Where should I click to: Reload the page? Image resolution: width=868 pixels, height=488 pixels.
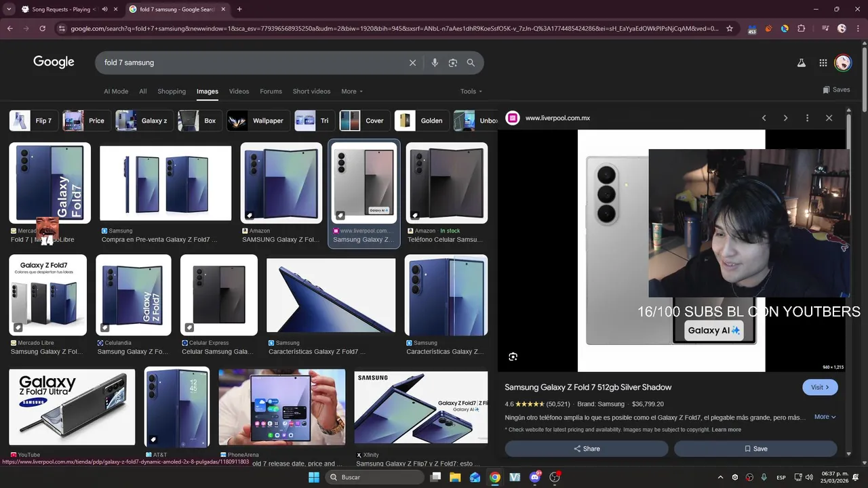click(x=43, y=28)
